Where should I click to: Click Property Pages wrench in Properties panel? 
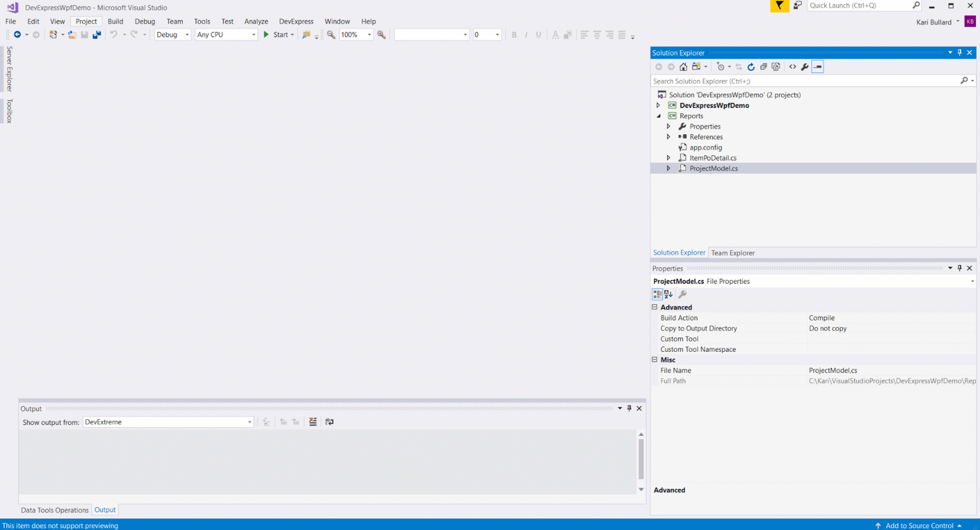pos(683,294)
